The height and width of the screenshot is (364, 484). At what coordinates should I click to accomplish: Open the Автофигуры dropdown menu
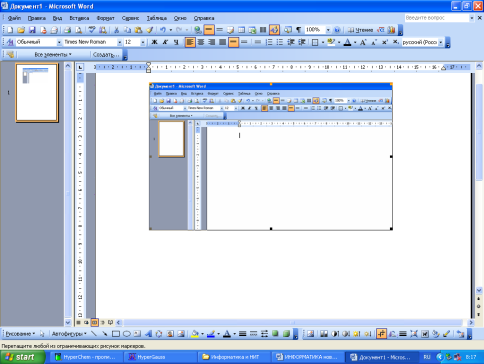coord(69,334)
